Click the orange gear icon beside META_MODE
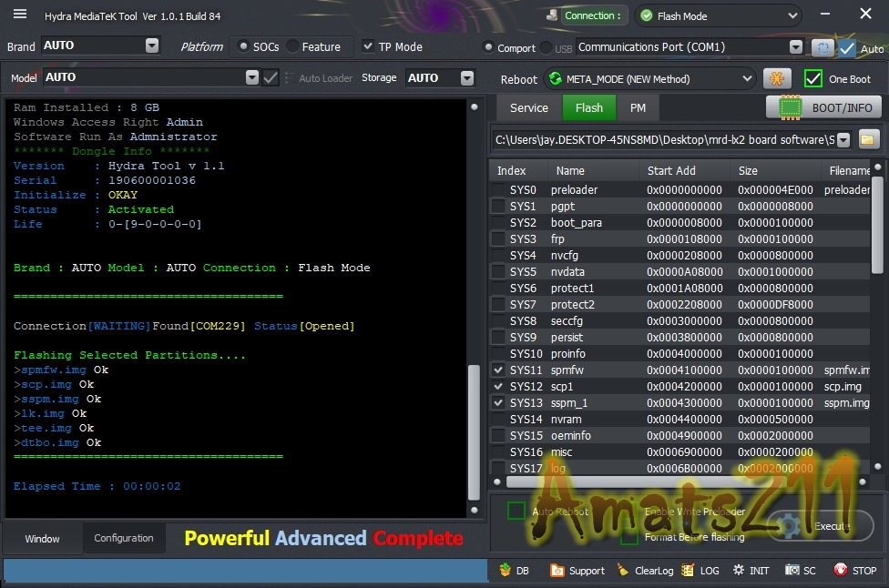This screenshot has width=889, height=588. pos(777,79)
